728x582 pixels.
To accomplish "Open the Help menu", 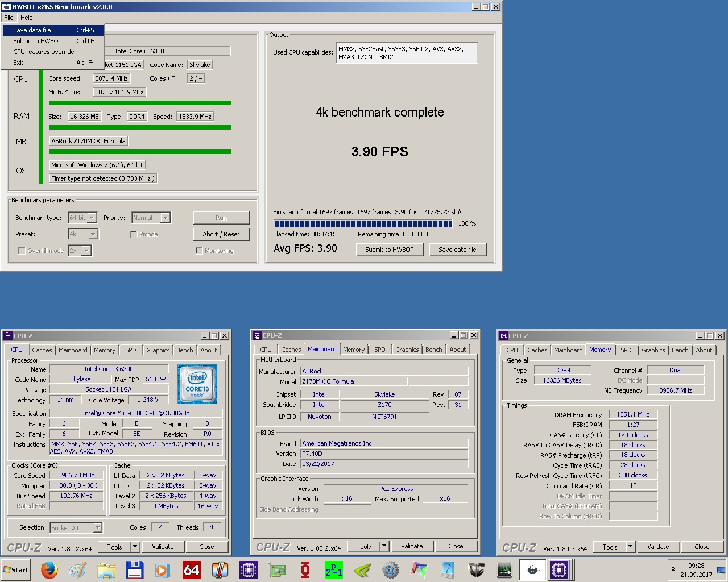I will [27, 18].
